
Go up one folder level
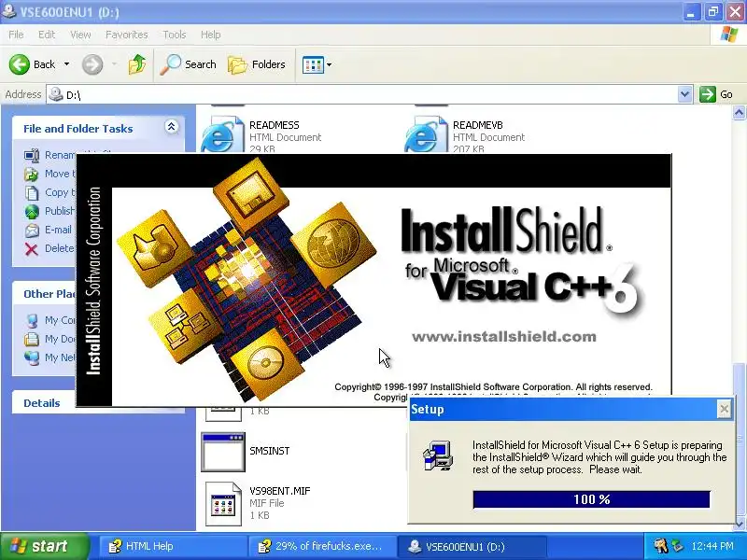pyautogui.click(x=137, y=64)
